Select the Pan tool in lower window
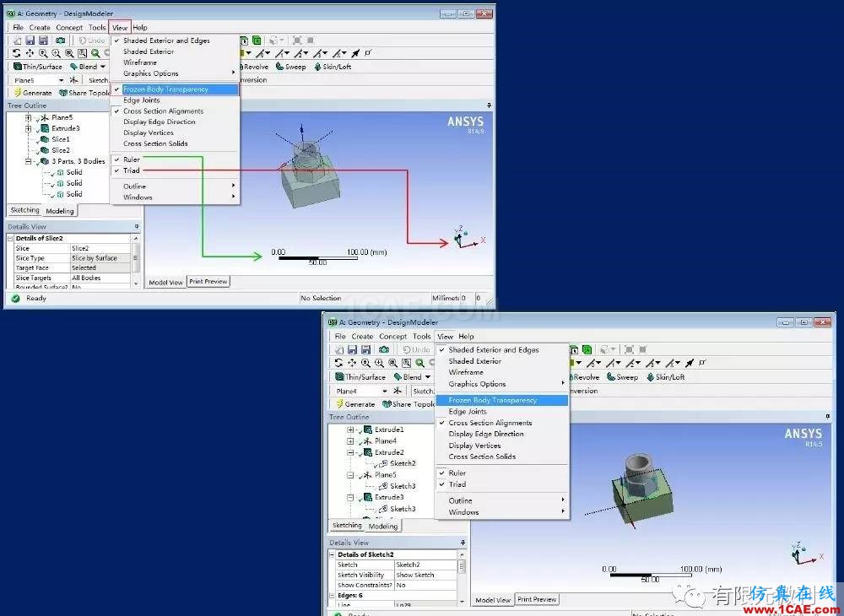The height and width of the screenshot is (616, 844). point(352,363)
